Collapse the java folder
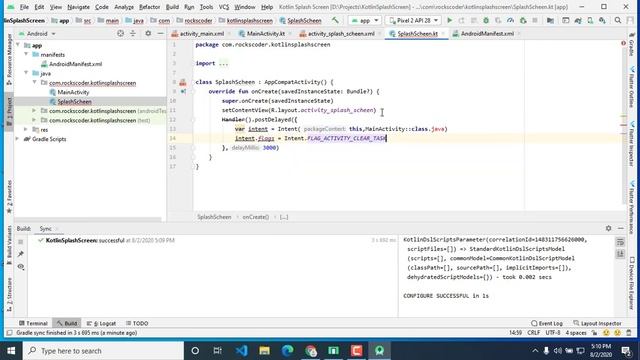 point(26,73)
